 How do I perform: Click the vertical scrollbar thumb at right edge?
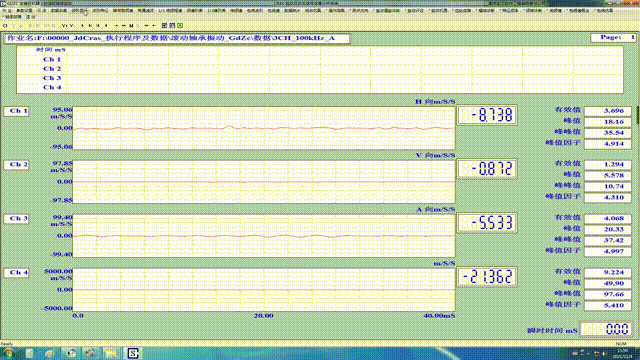point(638,115)
